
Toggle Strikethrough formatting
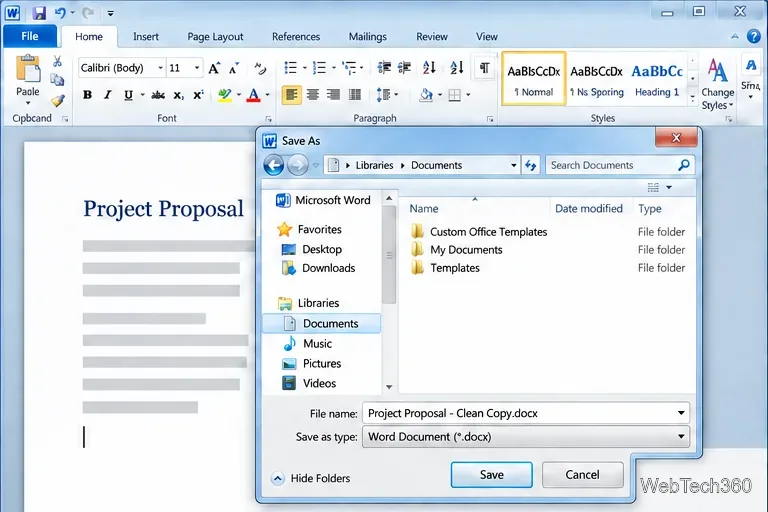click(x=158, y=95)
